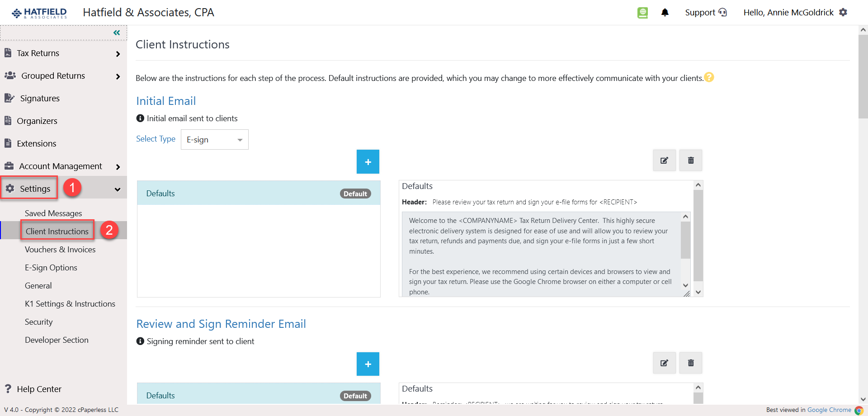Click the Signatures icon in the sidebar

tap(9, 98)
